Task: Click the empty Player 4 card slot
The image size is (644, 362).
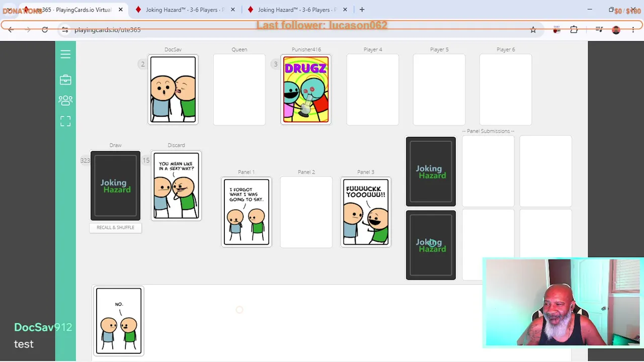Action: [373, 89]
